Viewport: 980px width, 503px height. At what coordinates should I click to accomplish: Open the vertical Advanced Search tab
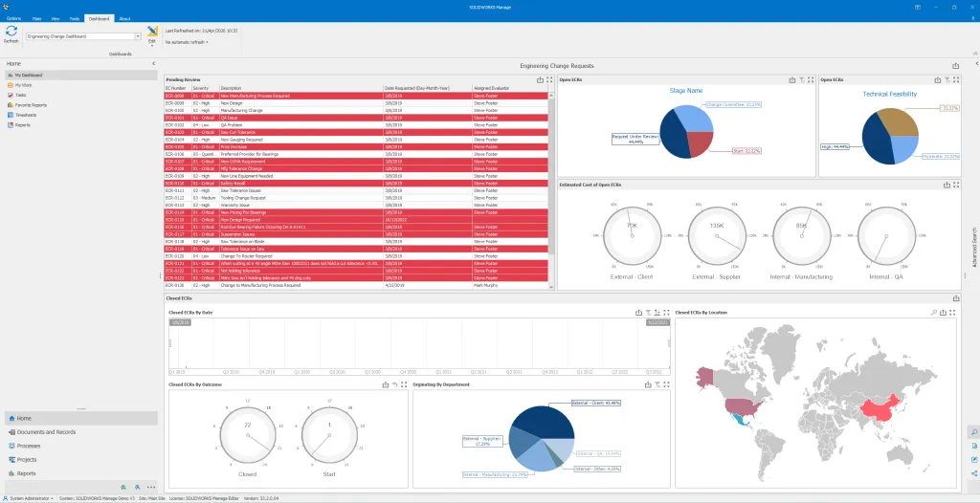[x=973, y=247]
